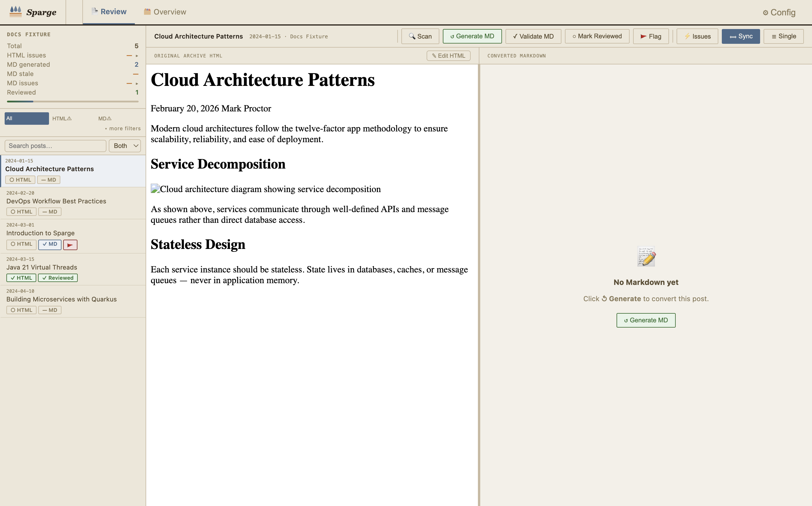Click HTML badge on Introduction to Sparge
Image resolution: width=812 pixels, height=506 pixels.
click(x=21, y=245)
